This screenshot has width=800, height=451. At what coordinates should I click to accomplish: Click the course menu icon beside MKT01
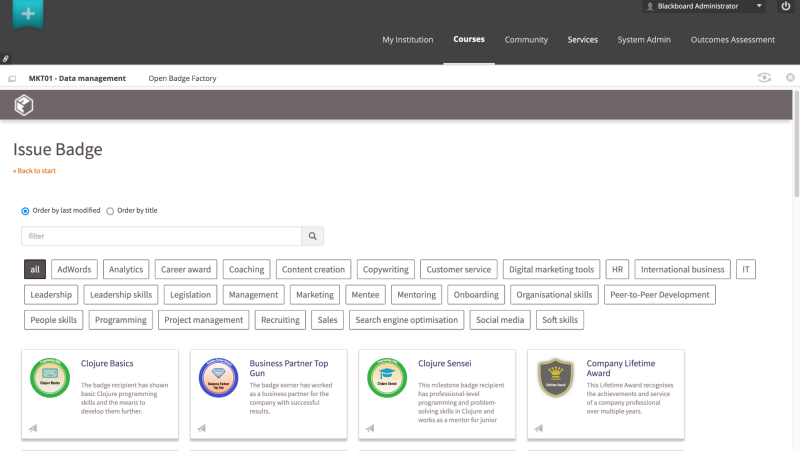[x=12, y=79]
